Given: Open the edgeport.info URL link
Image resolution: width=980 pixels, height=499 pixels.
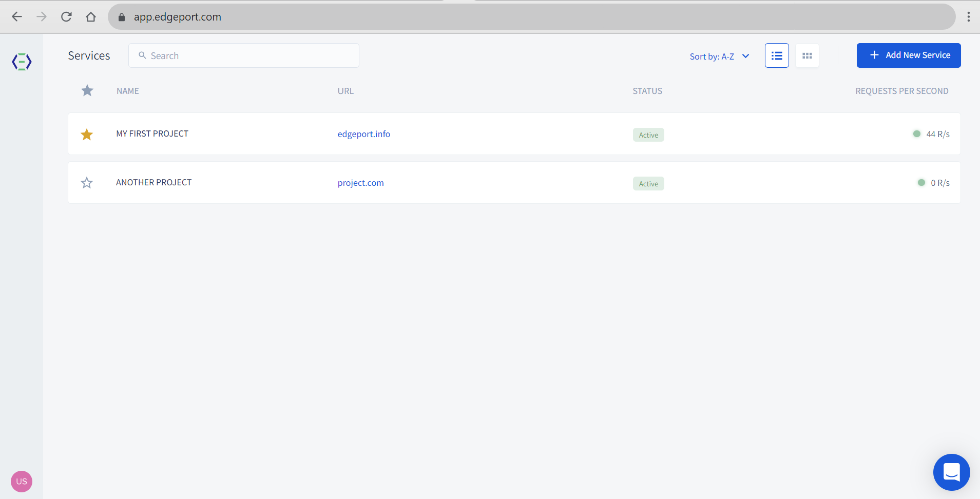Looking at the screenshot, I should click(363, 134).
